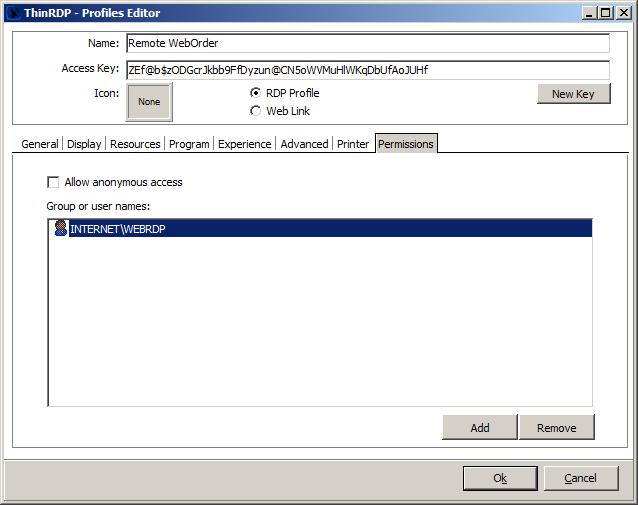638x505 pixels.
Task: Maximize the Profiles Editor window
Action: point(605,13)
